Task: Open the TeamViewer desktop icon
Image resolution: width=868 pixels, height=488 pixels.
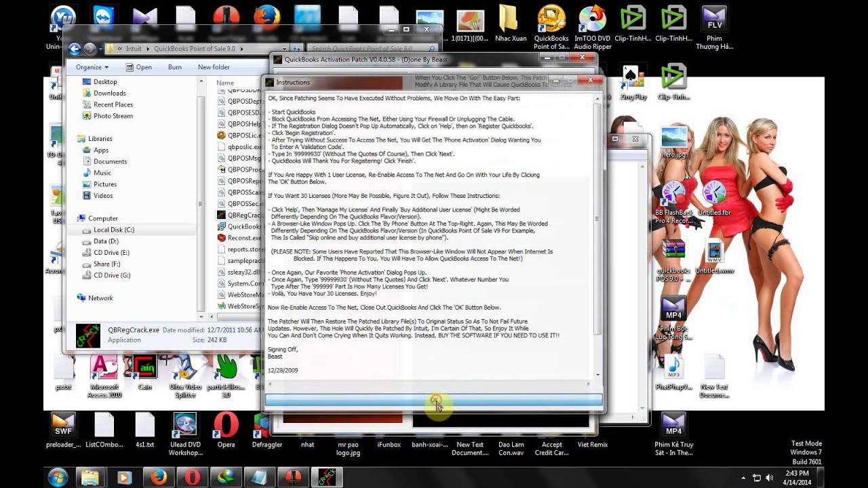Action: coord(104,19)
